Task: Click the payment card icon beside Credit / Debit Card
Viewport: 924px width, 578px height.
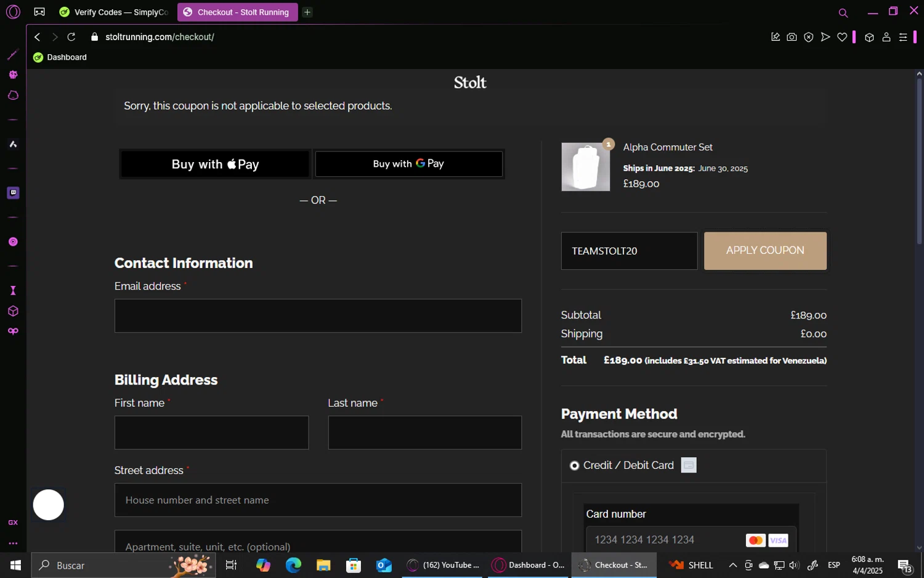Action: 689,465
